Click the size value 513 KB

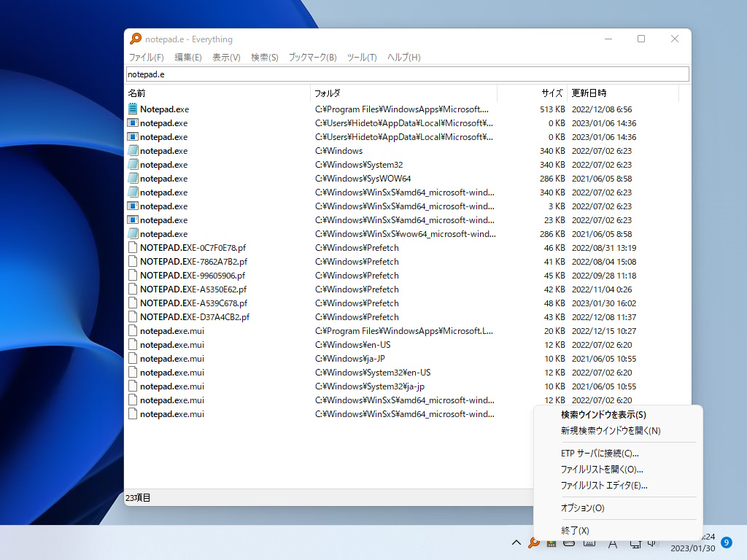552,109
